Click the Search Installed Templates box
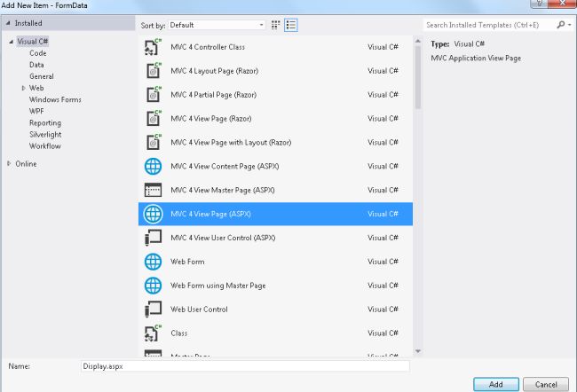 (x=489, y=25)
